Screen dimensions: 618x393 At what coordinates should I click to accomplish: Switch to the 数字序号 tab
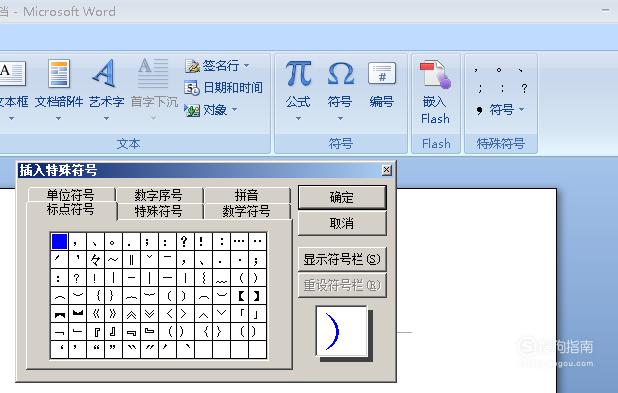[x=158, y=195]
